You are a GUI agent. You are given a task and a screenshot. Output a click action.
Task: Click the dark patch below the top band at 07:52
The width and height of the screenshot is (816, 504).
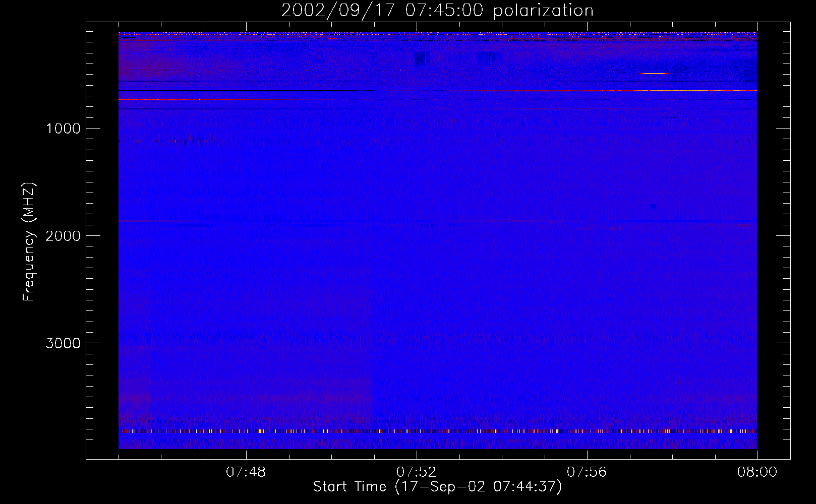[x=420, y=59]
